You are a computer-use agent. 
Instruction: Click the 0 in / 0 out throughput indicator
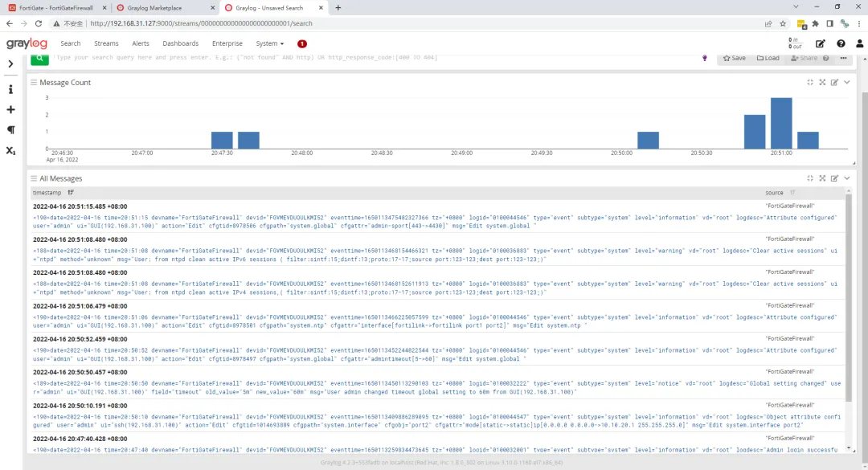click(794, 43)
